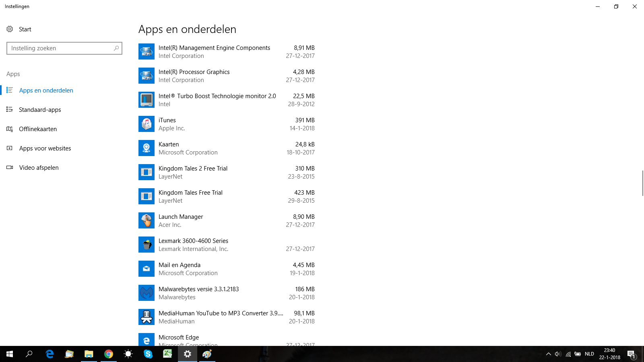Click the Malwarebytes app icon
Image resolution: width=644 pixels, height=362 pixels.
click(147, 293)
